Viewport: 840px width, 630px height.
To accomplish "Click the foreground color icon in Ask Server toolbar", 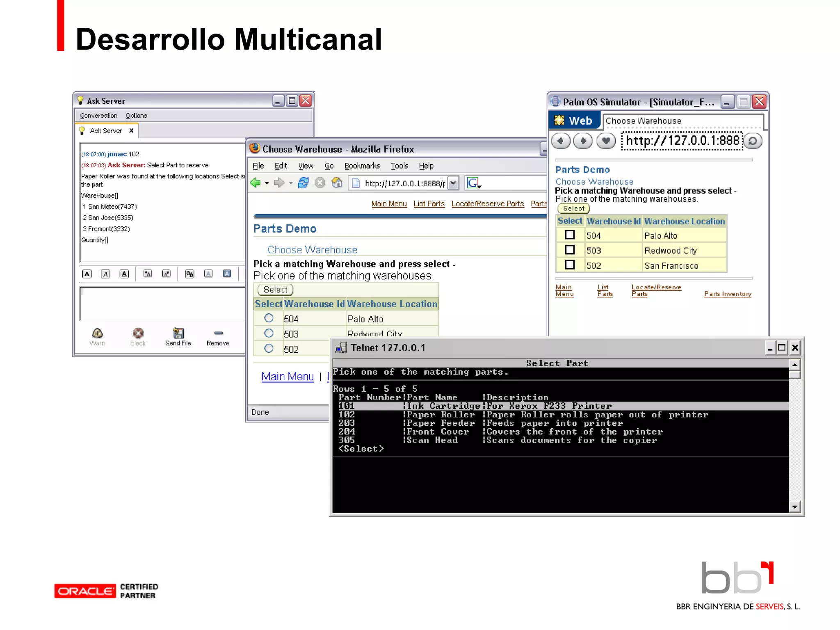I will [x=208, y=274].
